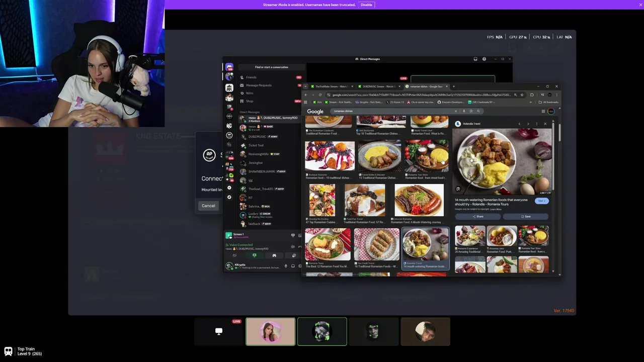Screen dimensions: 644x362
Task: Open Chrome extensions puzzle icon
Action: (x=532, y=95)
